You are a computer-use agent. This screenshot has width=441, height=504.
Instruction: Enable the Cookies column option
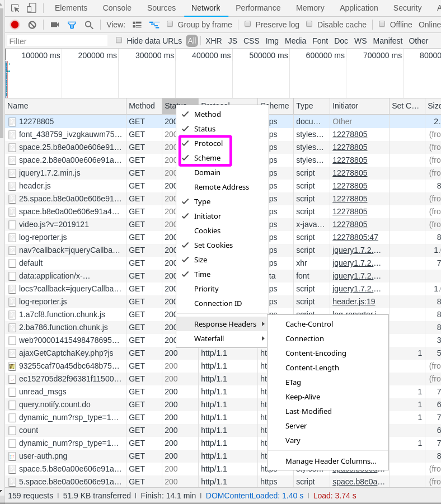click(x=222, y=231)
